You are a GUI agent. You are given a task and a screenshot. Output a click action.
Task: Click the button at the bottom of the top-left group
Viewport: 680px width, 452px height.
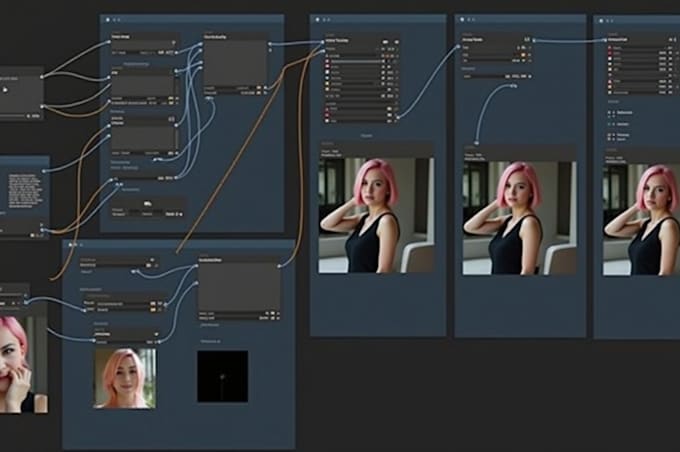(x=147, y=203)
